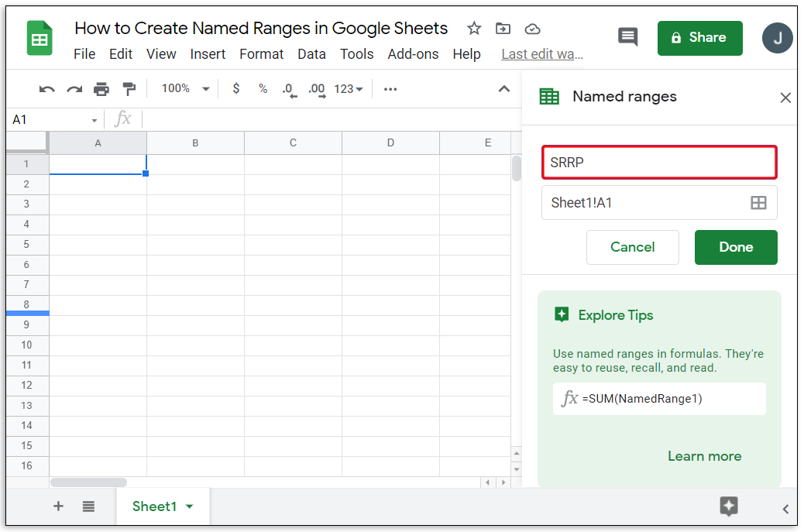Click the select data range grid icon
The height and width of the screenshot is (532, 804).
pyautogui.click(x=758, y=203)
